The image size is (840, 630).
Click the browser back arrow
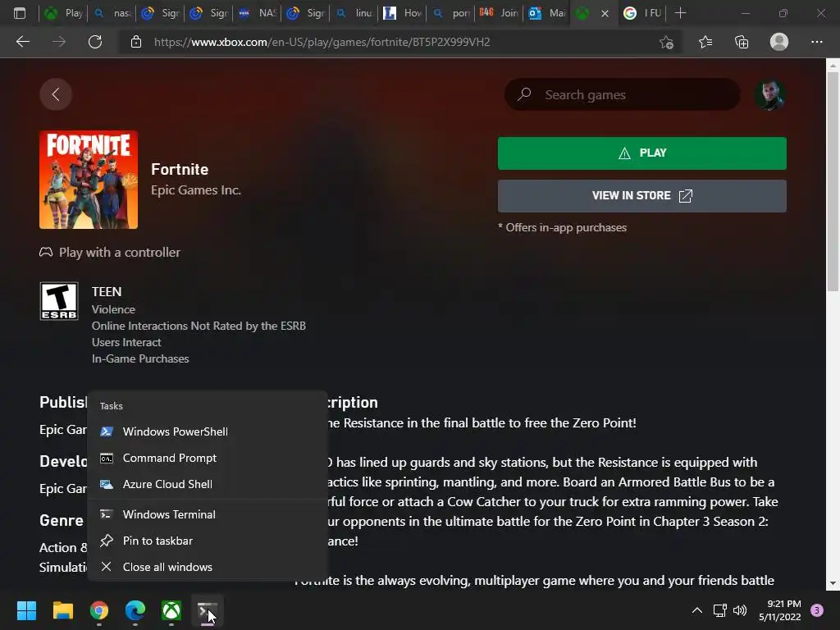tap(23, 42)
